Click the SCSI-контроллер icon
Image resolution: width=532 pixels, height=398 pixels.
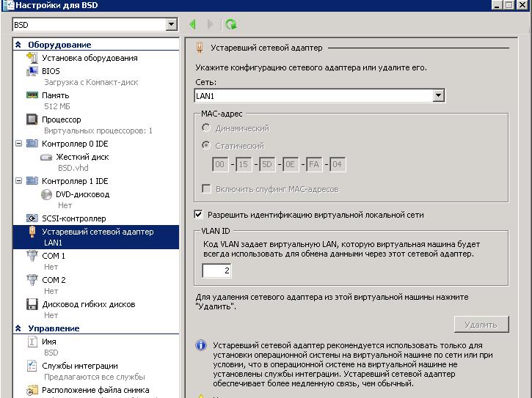tap(32, 218)
